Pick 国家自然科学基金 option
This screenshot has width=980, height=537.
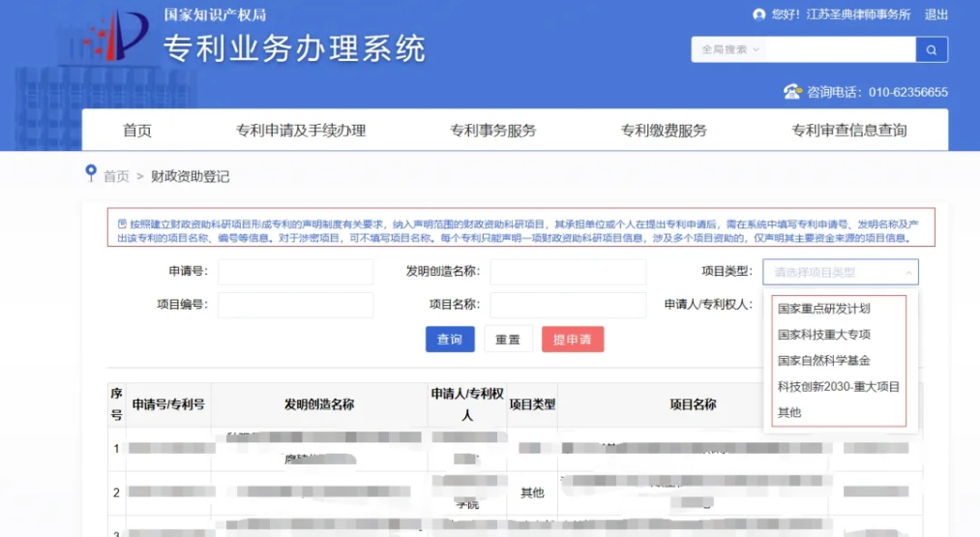(x=823, y=361)
